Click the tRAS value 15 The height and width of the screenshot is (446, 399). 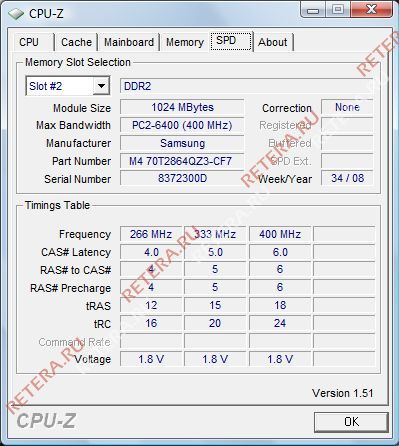215,305
